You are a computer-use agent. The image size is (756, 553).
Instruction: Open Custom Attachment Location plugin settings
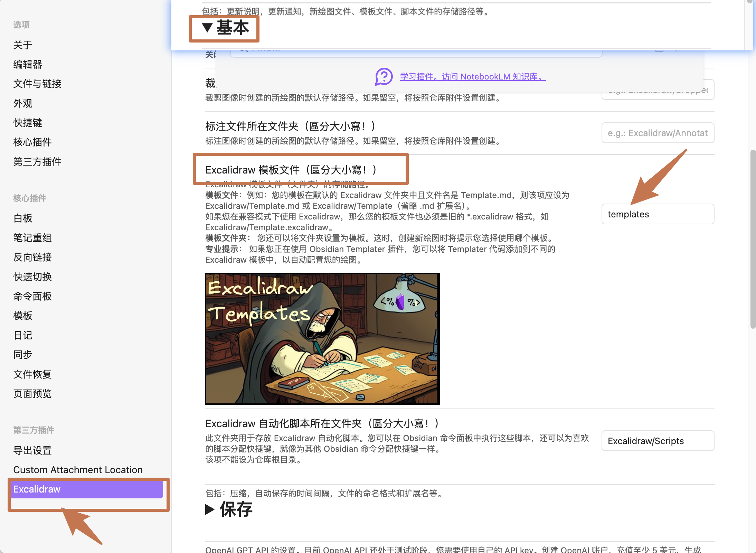78,470
